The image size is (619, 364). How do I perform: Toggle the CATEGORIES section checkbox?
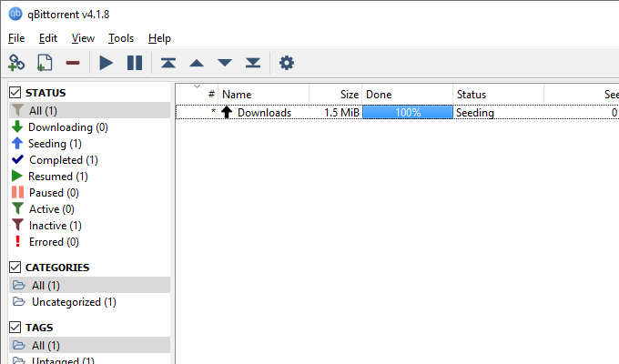[x=15, y=268]
